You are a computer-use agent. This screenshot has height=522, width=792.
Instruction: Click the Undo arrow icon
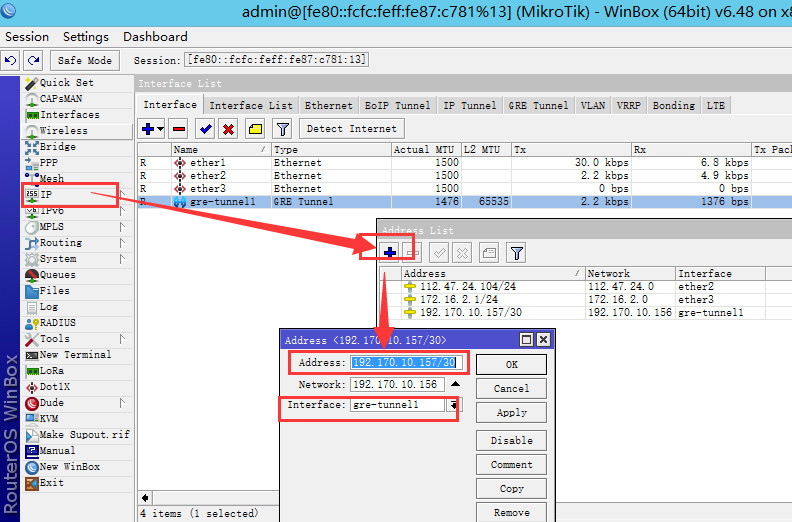(11, 60)
